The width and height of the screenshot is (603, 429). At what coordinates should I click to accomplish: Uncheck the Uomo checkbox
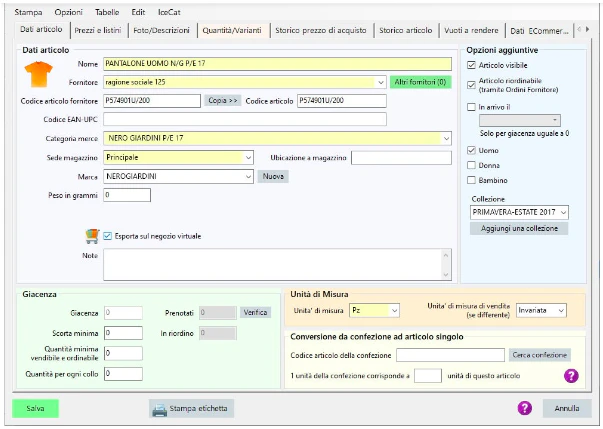pos(471,150)
